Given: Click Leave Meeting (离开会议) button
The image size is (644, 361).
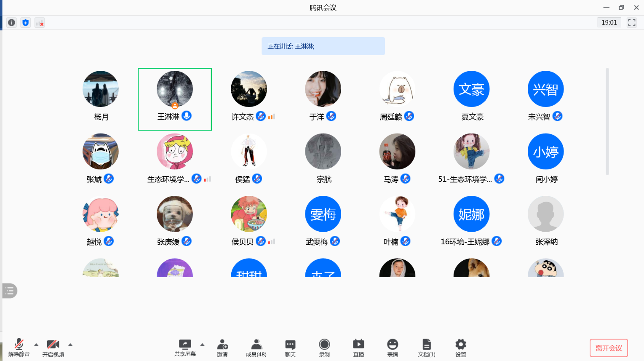Looking at the screenshot, I should (x=609, y=348).
